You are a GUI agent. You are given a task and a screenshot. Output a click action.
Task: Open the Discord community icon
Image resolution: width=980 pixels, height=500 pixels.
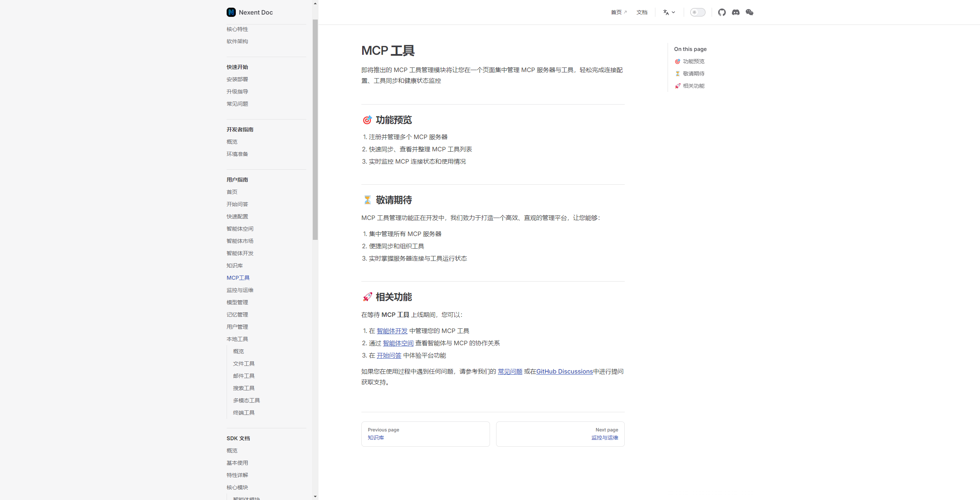point(735,12)
